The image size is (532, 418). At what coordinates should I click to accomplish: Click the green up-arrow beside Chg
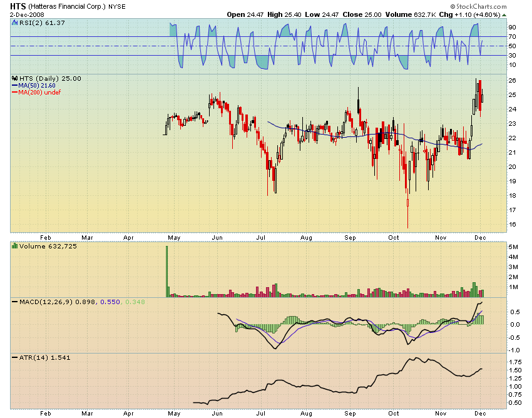click(504, 15)
